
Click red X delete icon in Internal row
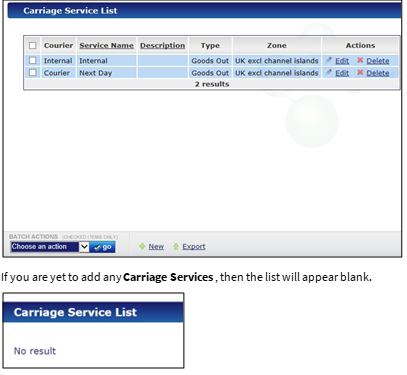(x=360, y=60)
